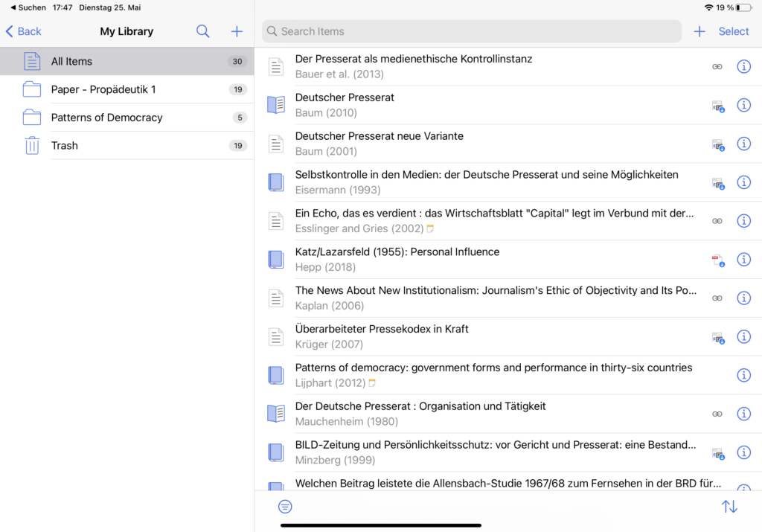Show info for Kaplan 2006 item
Screen dimensions: 762x532
pyautogui.click(x=744, y=298)
